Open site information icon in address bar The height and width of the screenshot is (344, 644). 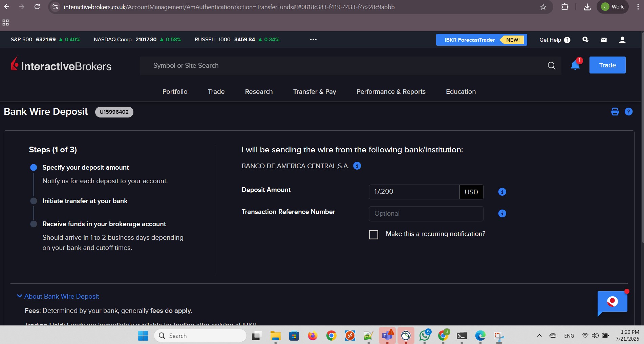55,7
